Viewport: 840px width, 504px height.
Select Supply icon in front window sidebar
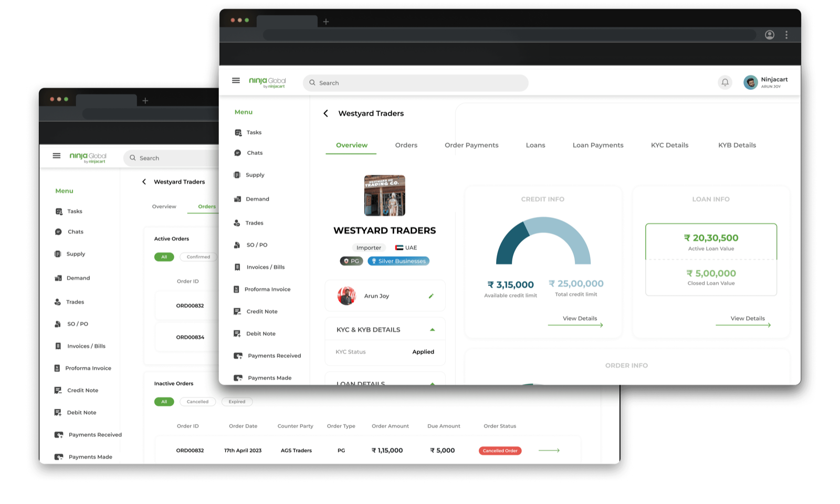tap(237, 175)
